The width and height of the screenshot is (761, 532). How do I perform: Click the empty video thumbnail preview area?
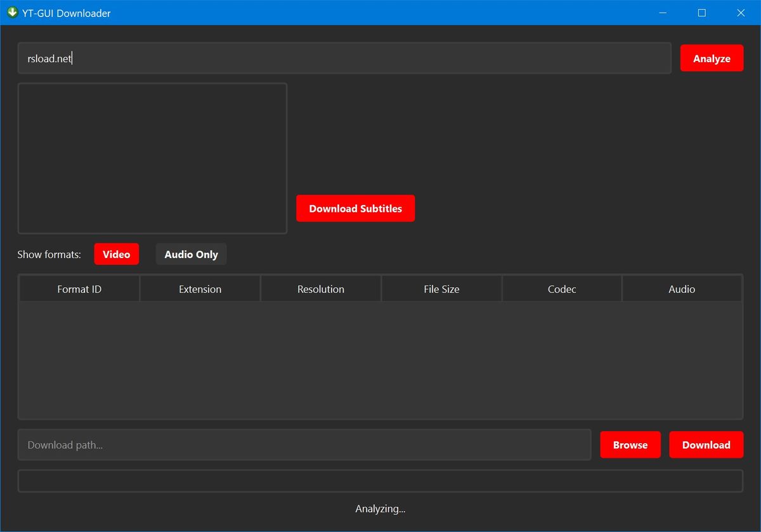pos(152,159)
